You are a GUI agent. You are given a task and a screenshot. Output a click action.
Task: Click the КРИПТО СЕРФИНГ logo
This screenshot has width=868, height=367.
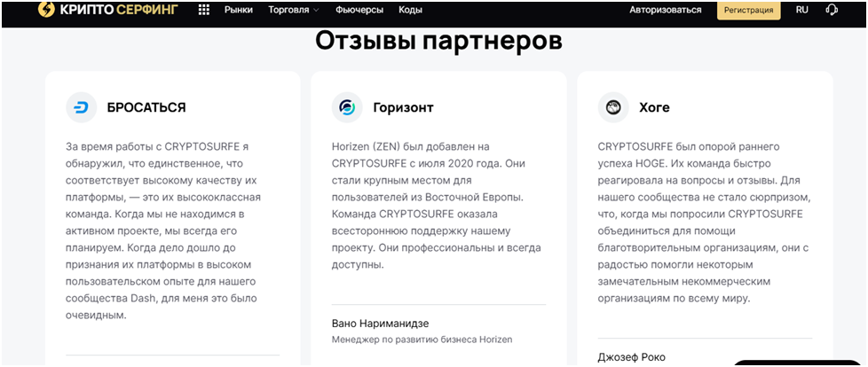click(x=108, y=10)
